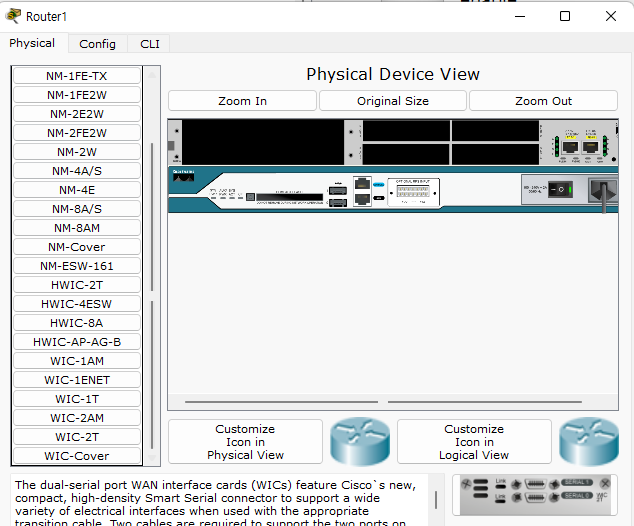Close the Router1 window
634x526 pixels.
pos(611,16)
